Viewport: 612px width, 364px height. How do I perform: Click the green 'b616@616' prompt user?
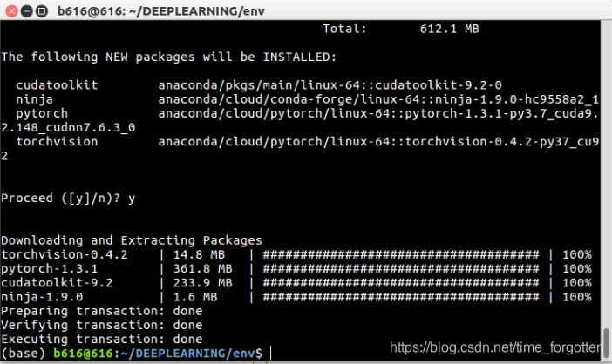(x=83, y=354)
